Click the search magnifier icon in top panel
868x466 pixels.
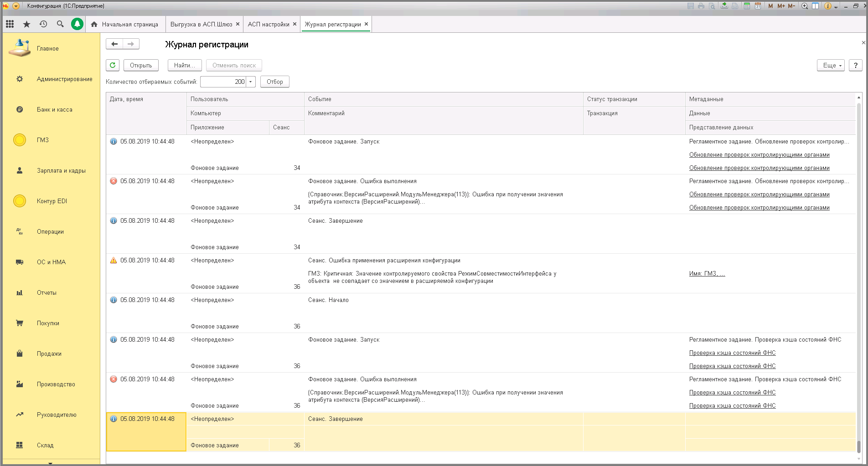coord(60,24)
